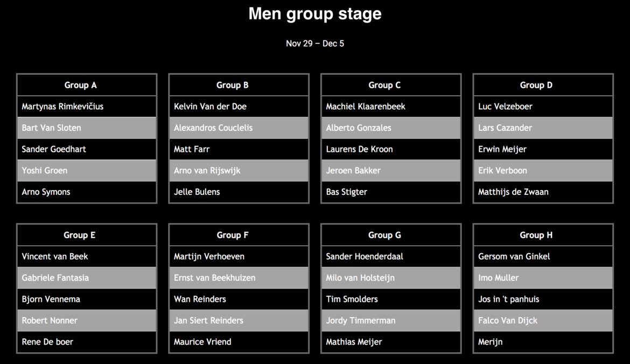Screen dimensions: 630x364
Task: Select Gabriele Fantasia in Group E
Action: 55,278
